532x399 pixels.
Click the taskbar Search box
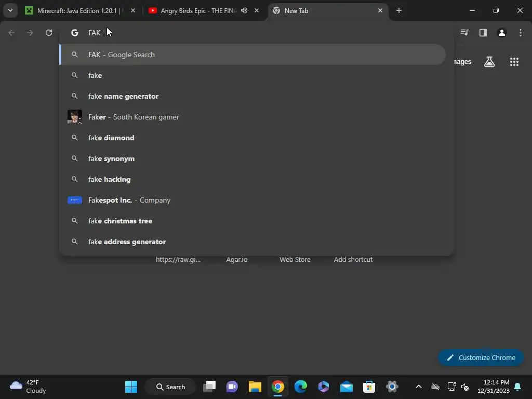(x=170, y=387)
